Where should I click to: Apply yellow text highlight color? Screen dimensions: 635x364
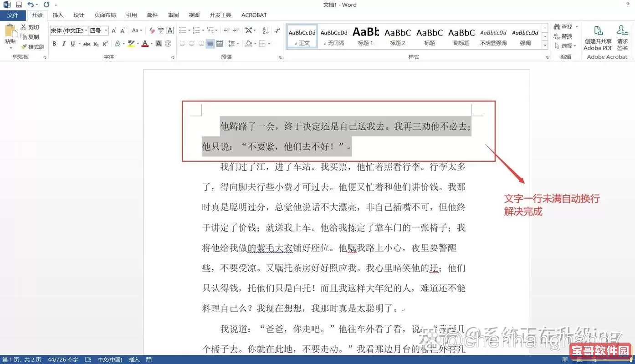pyautogui.click(x=131, y=44)
